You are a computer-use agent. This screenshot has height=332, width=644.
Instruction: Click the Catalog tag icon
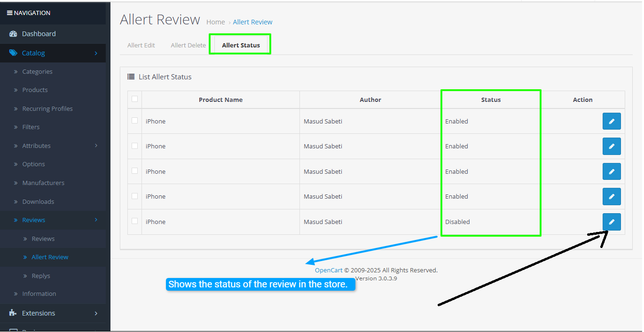coord(13,53)
